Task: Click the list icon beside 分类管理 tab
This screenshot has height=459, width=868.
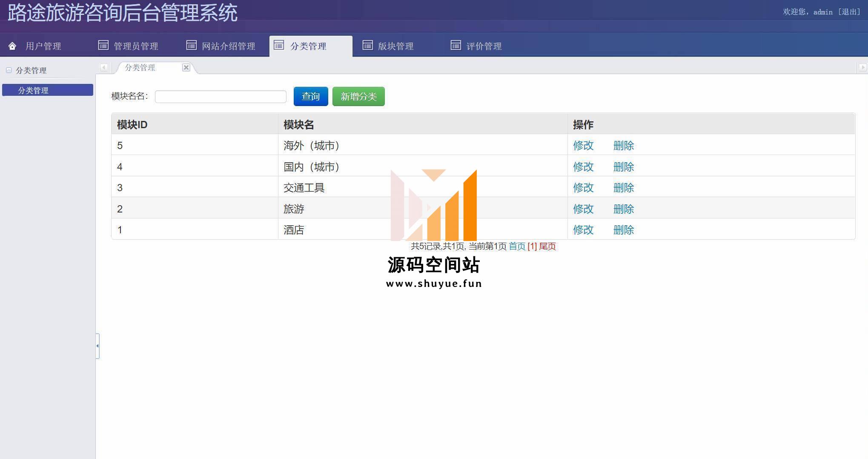Action: 279,45
